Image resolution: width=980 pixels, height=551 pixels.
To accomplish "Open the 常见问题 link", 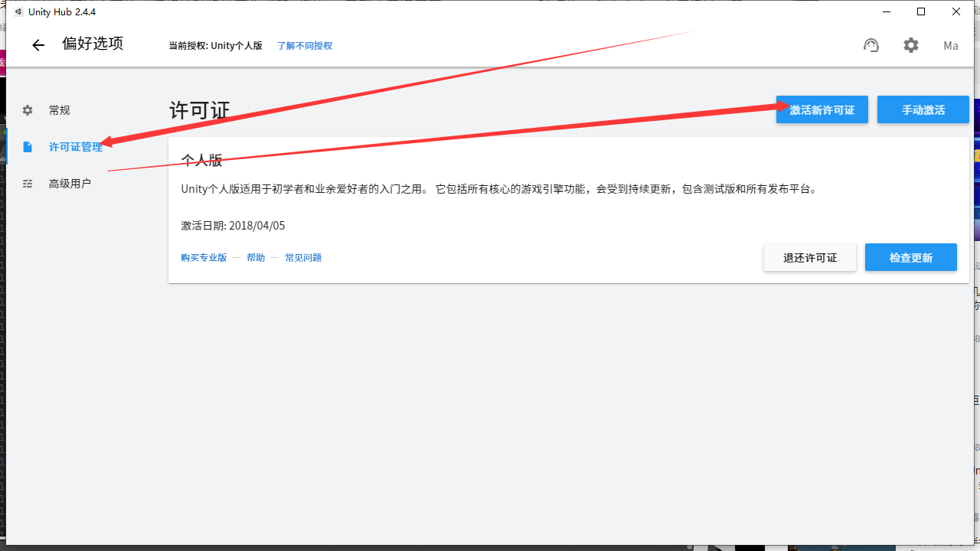I will tap(303, 257).
